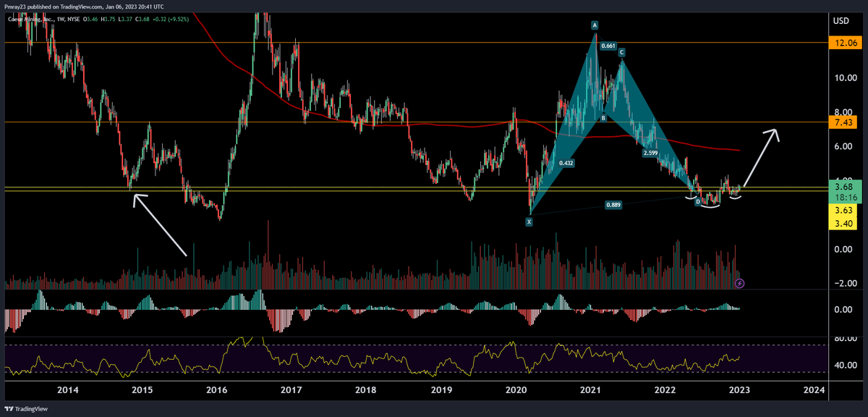
Task: Click the 2015 year label
Action: [x=142, y=390]
